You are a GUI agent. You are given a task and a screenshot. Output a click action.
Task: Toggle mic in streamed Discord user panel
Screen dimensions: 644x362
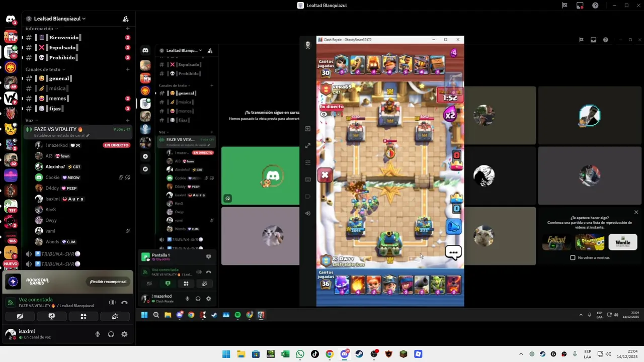click(x=187, y=299)
